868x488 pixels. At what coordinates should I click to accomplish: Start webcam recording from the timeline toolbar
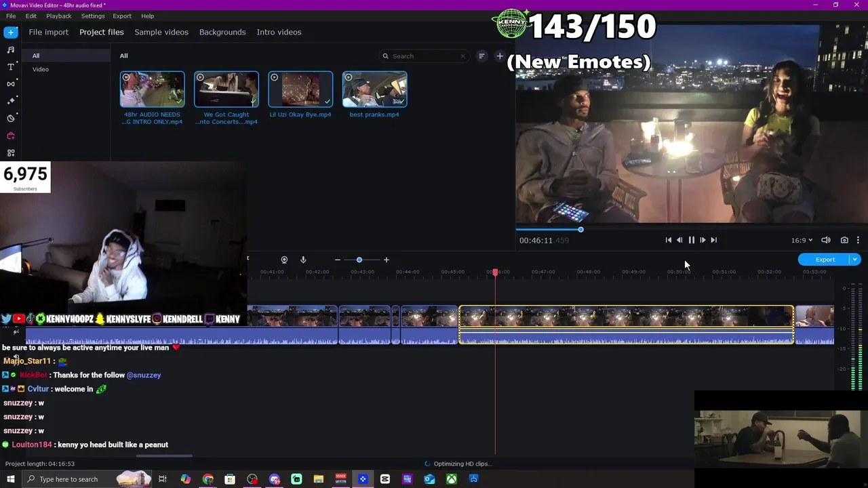coord(284,260)
